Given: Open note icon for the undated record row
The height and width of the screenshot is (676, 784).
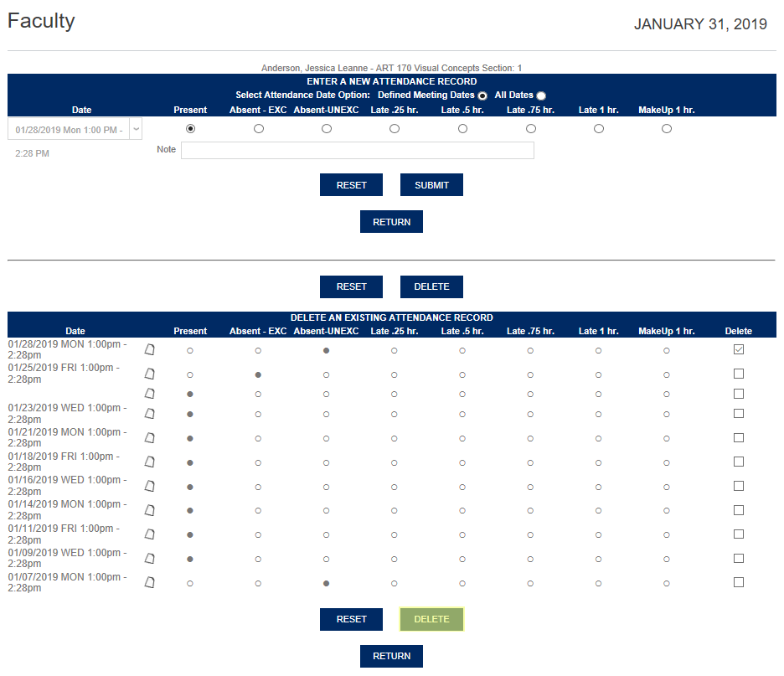Looking at the screenshot, I should [149, 394].
